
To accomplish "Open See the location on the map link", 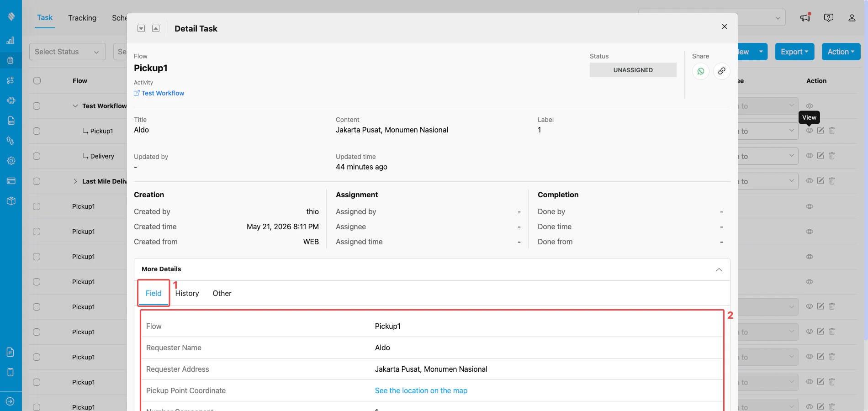I will [421, 390].
